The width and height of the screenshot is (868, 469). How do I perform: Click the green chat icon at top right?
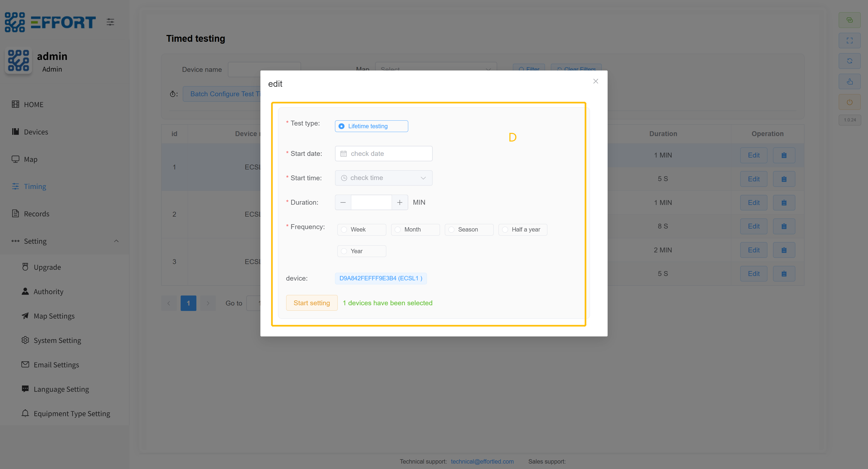pos(850,20)
